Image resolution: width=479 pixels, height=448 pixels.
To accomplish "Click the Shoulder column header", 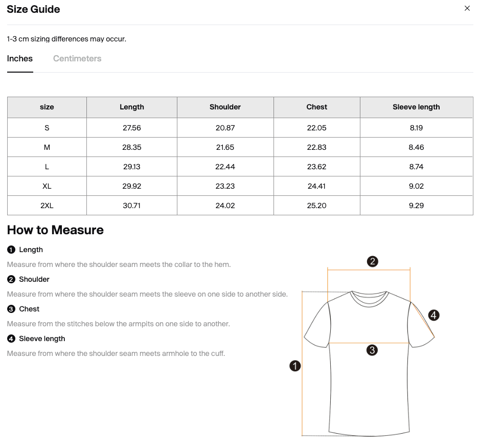I will coord(225,107).
